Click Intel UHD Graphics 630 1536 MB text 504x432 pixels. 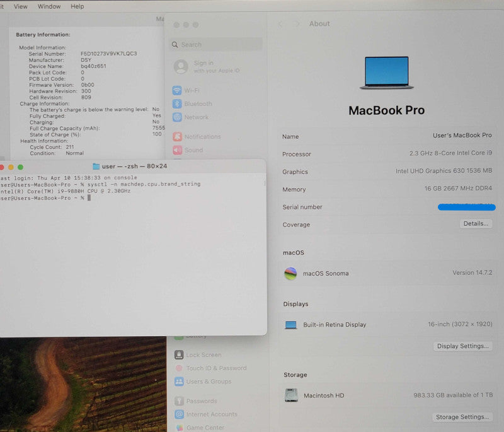[444, 171]
